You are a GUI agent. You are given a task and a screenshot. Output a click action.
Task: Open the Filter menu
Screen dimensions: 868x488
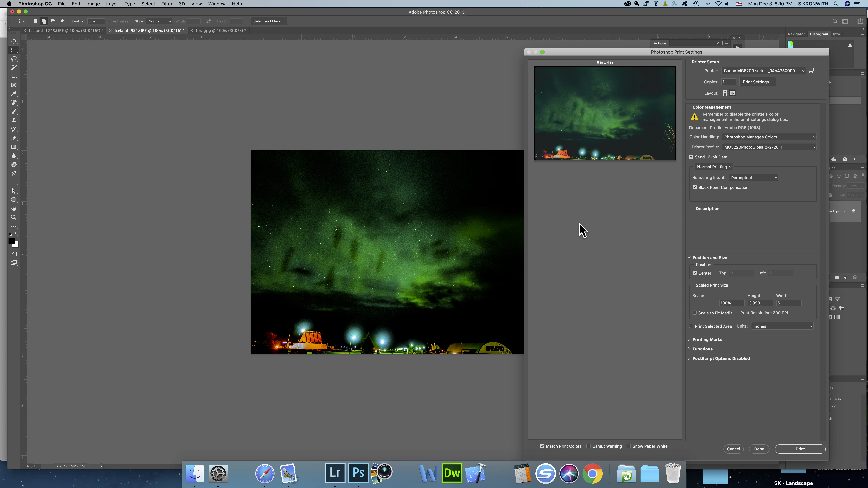(166, 4)
